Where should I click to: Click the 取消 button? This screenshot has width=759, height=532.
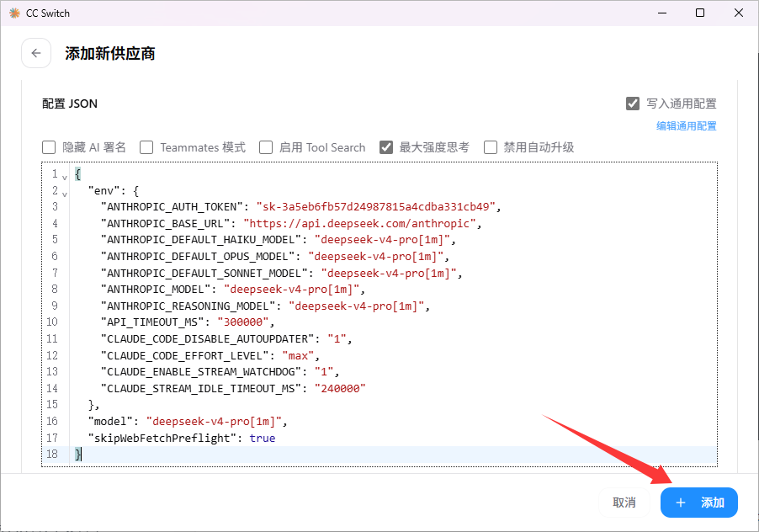tap(624, 503)
